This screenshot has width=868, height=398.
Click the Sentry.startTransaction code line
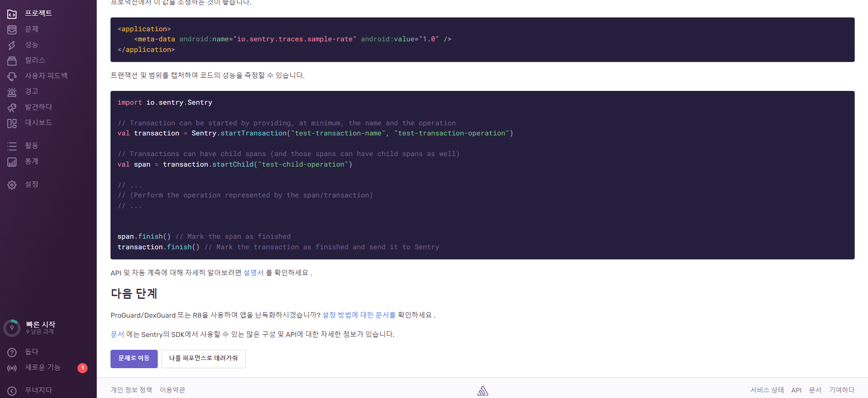coord(315,133)
